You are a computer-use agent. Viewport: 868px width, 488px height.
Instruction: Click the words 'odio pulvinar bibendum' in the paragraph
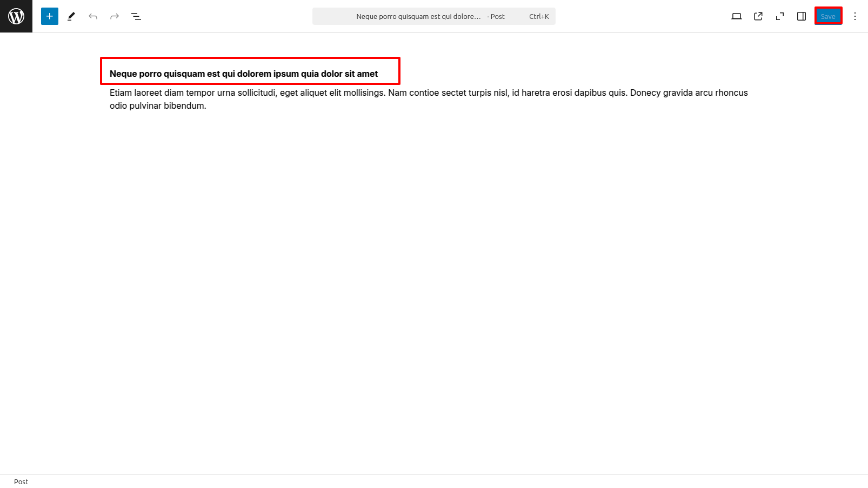pyautogui.click(x=158, y=106)
